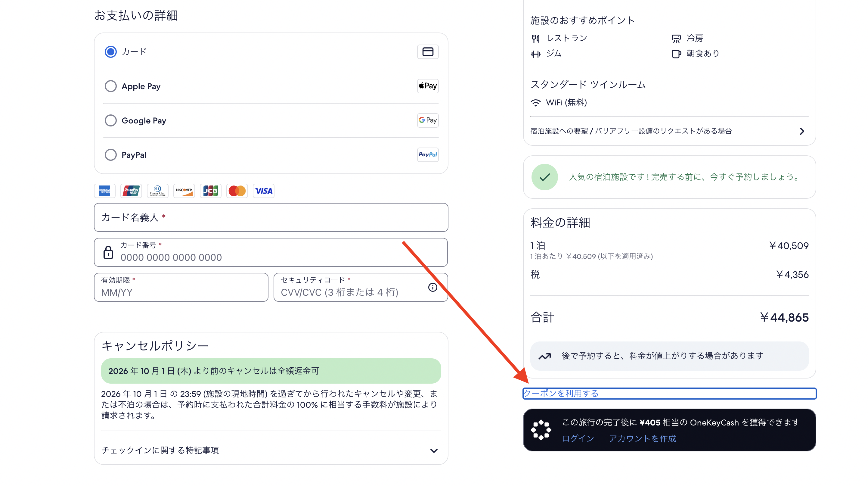
Task: Click the VISA card logo
Action: 264,191
